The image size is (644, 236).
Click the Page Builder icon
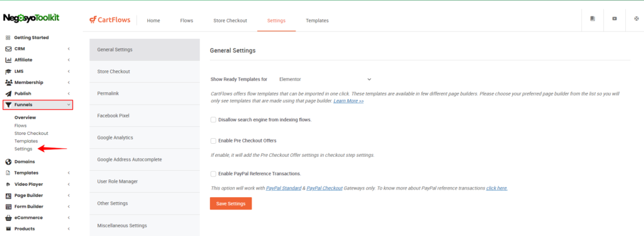point(8,195)
